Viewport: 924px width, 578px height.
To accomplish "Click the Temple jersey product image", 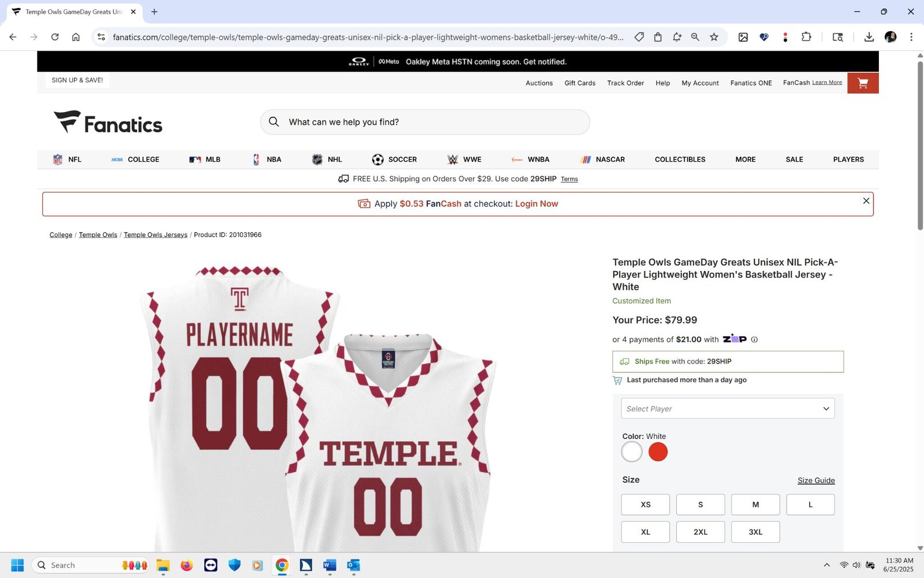I will tap(318, 407).
